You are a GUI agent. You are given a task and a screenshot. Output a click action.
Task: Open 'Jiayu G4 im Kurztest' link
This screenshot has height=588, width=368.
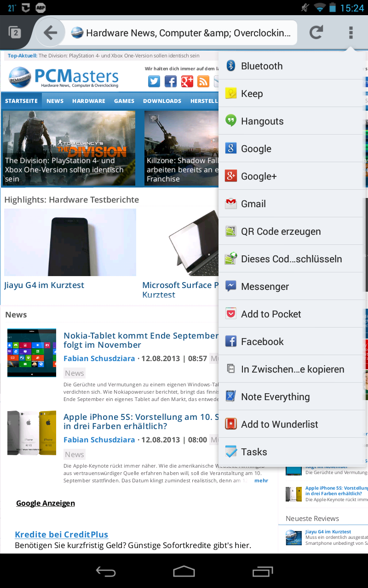[x=44, y=285]
